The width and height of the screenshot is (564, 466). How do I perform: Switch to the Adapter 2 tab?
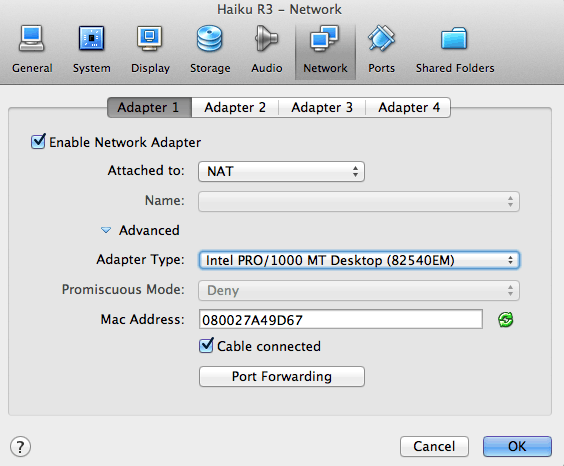click(x=235, y=107)
